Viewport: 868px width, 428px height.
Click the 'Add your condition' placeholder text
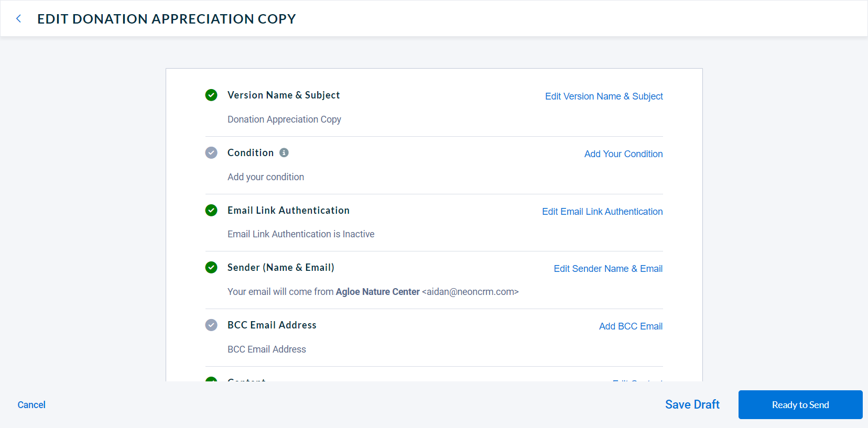(266, 177)
